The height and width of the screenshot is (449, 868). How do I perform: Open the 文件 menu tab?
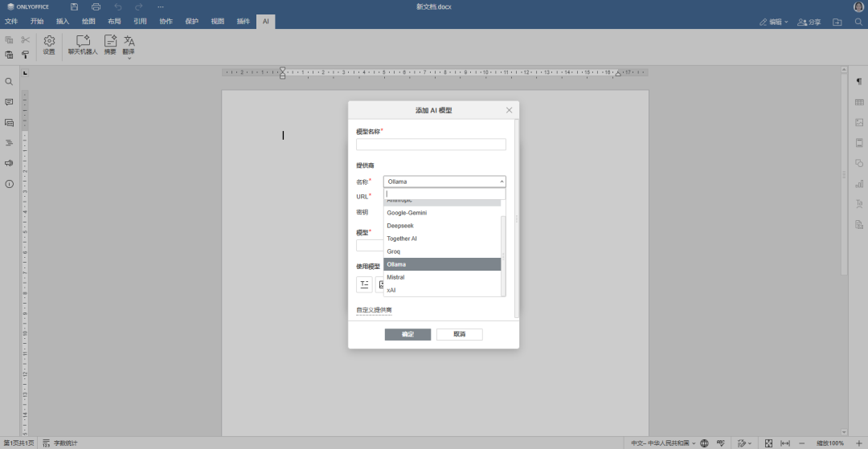pos(11,22)
